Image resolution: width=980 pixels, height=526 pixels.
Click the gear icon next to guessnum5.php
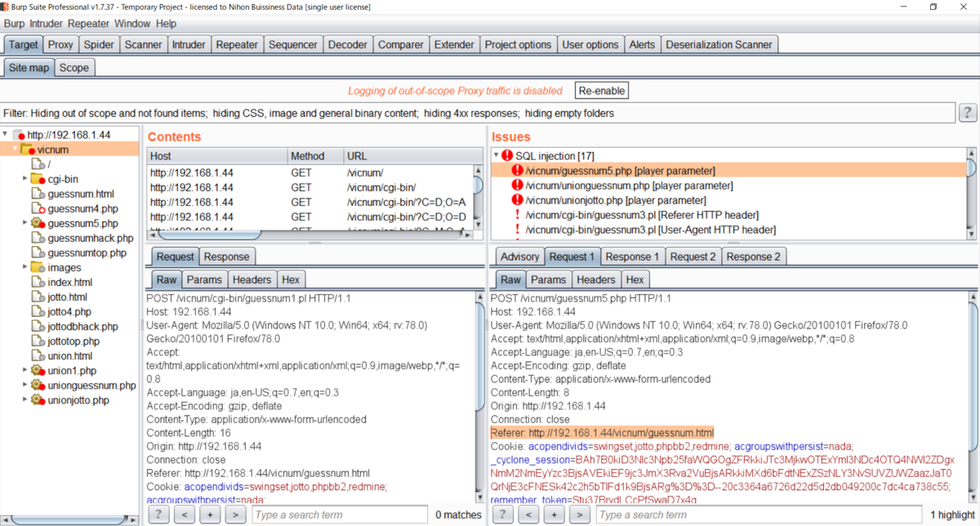point(38,223)
